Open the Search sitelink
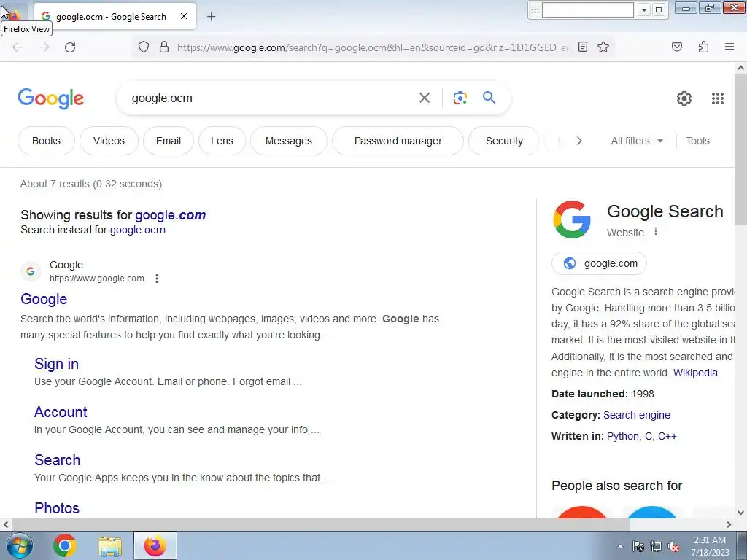747x560 pixels. click(x=57, y=460)
